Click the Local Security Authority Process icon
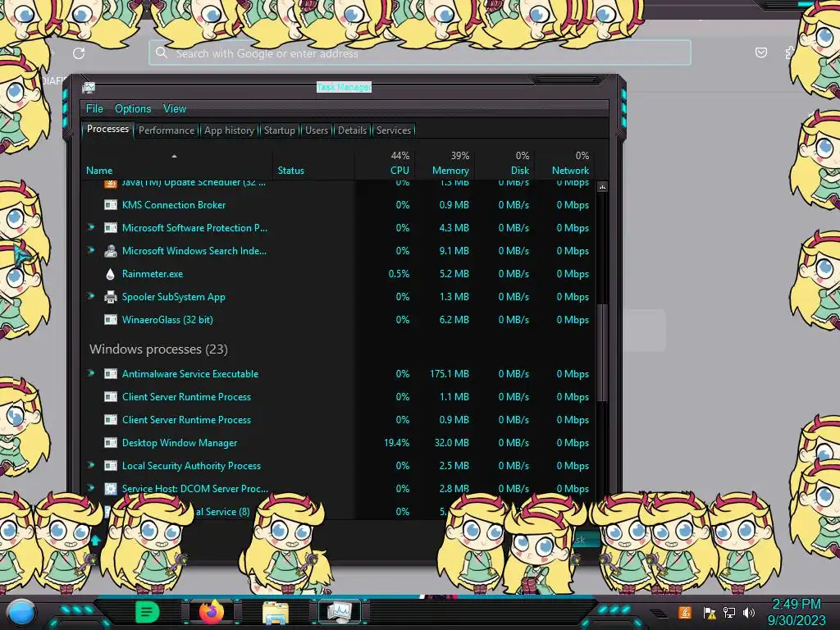840x630 pixels. click(x=111, y=466)
